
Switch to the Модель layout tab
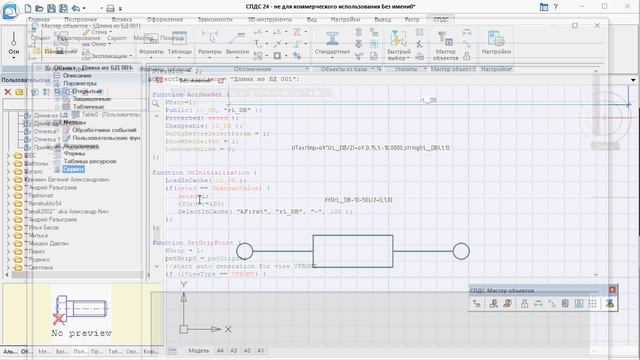point(199,351)
